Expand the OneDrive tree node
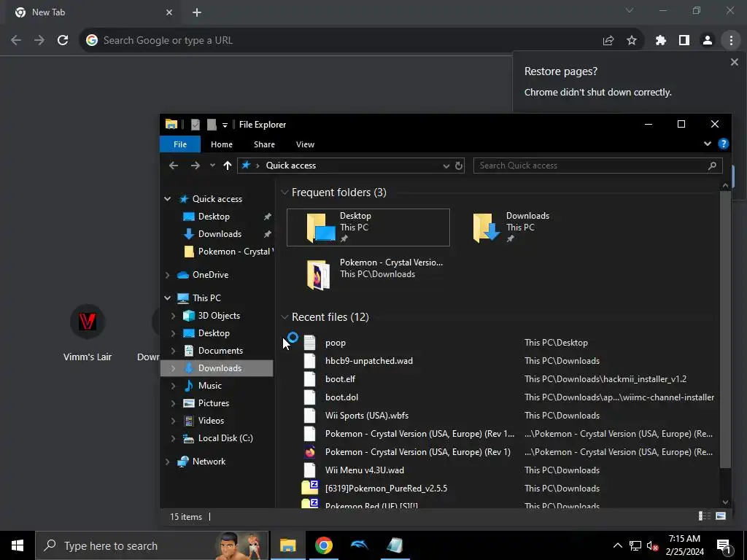Viewport: 747px width, 560px height. 168,275
